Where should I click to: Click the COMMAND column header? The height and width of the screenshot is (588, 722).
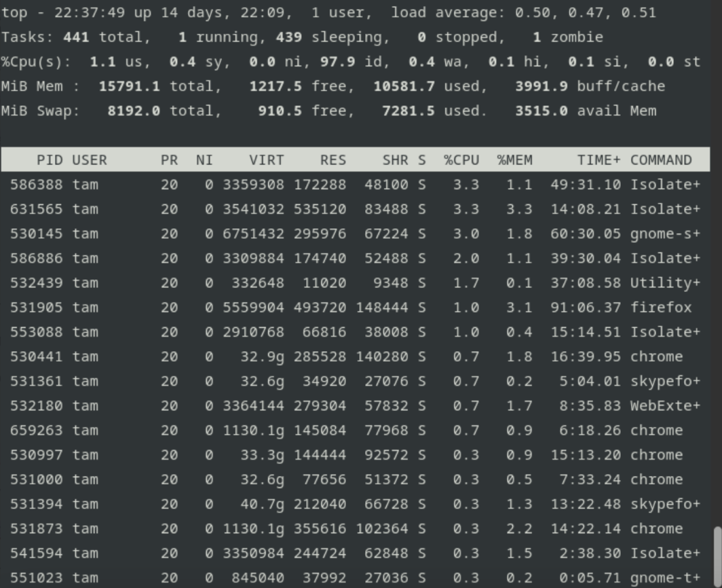[x=661, y=160]
